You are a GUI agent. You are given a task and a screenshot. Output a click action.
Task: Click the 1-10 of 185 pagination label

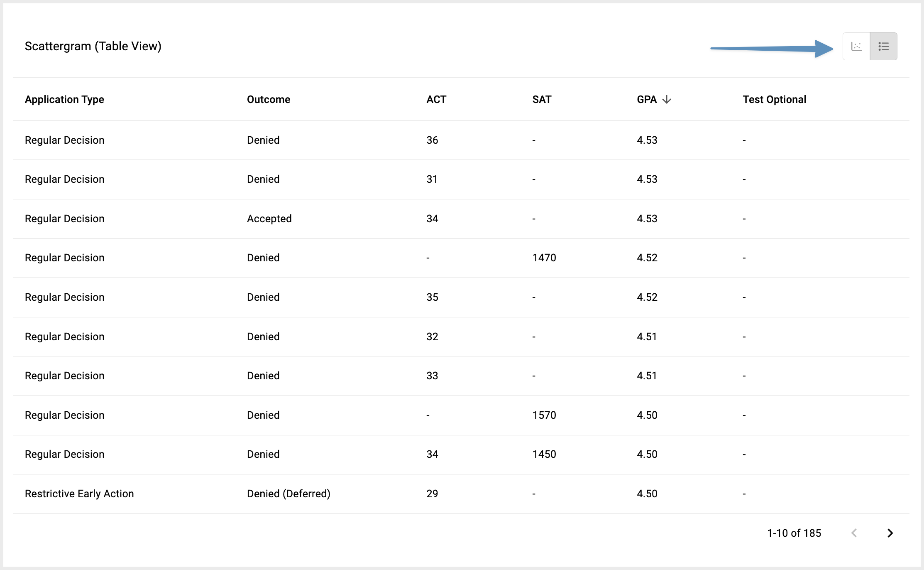pos(794,533)
